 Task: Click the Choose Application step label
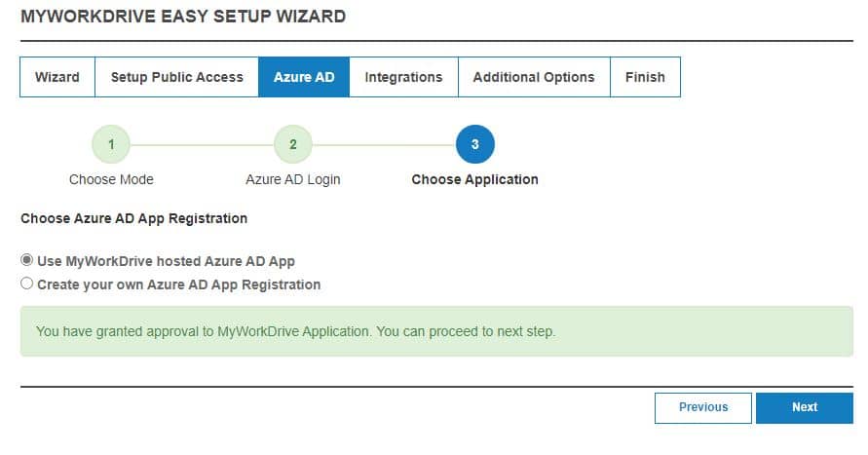(474, 179)
